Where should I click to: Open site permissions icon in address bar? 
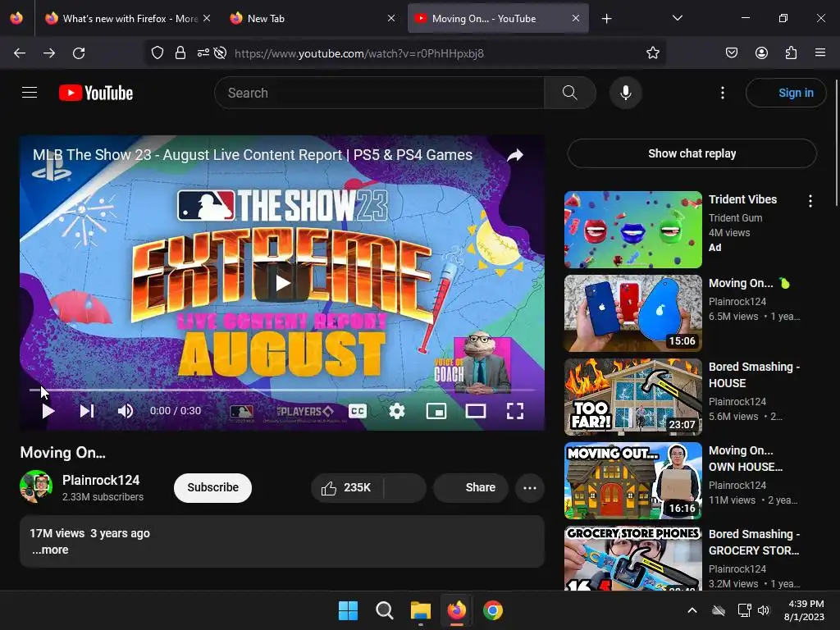[x=203, y=53]
